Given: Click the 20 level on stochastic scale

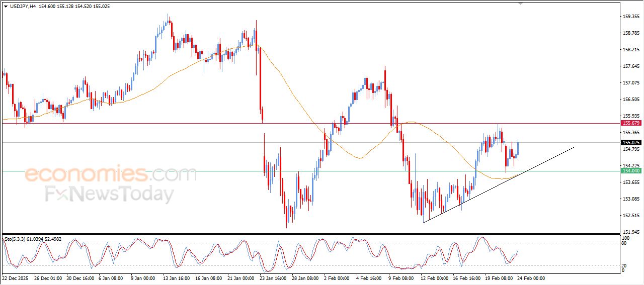Looking at the screenshot, I should [x=625, y=265].
